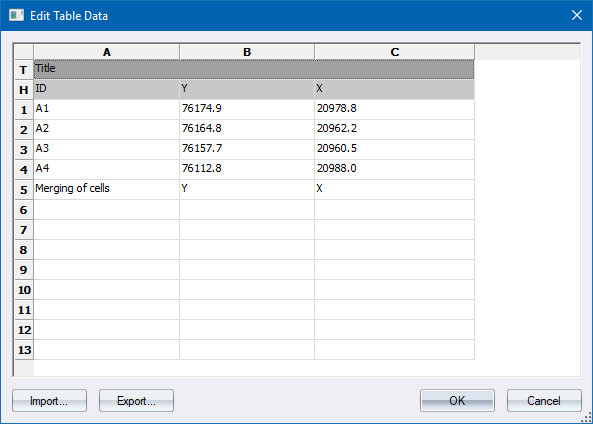Select the Merging of cells cell

pos(107,190)
